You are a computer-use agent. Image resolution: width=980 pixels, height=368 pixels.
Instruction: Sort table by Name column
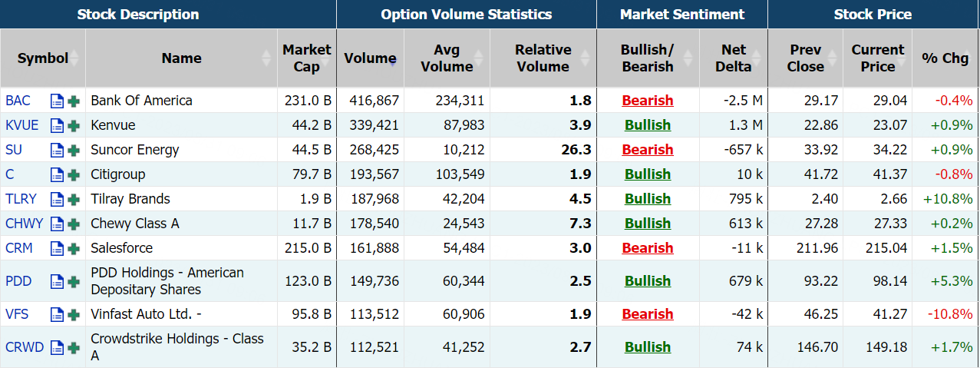181,58
